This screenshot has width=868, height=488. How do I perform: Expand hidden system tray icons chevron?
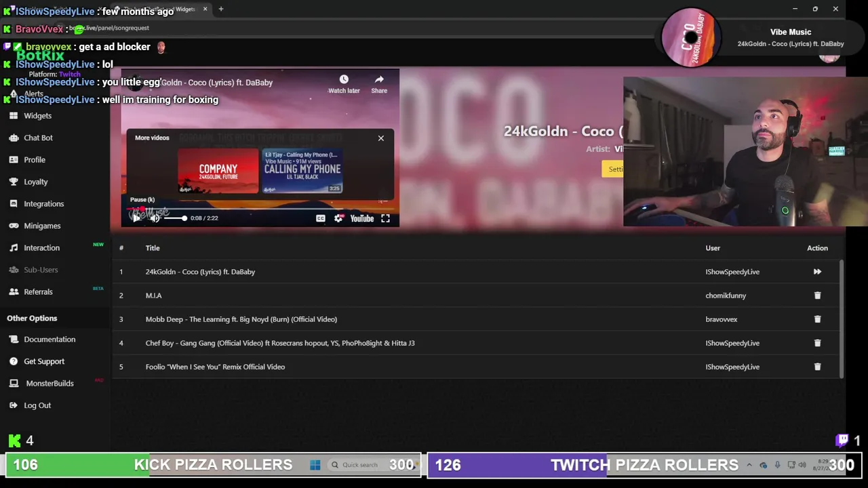click(x=749, y=465)
